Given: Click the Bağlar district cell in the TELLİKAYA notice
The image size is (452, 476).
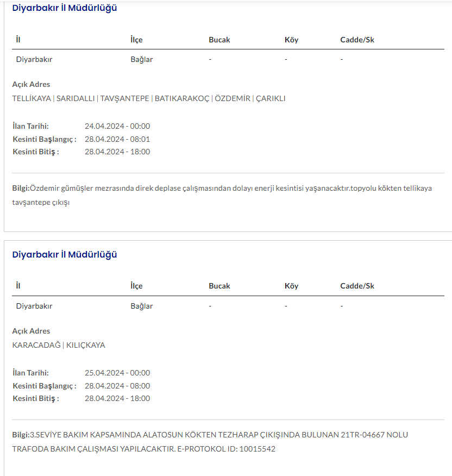Looking at the screenshot, I should tap(142, 59).
